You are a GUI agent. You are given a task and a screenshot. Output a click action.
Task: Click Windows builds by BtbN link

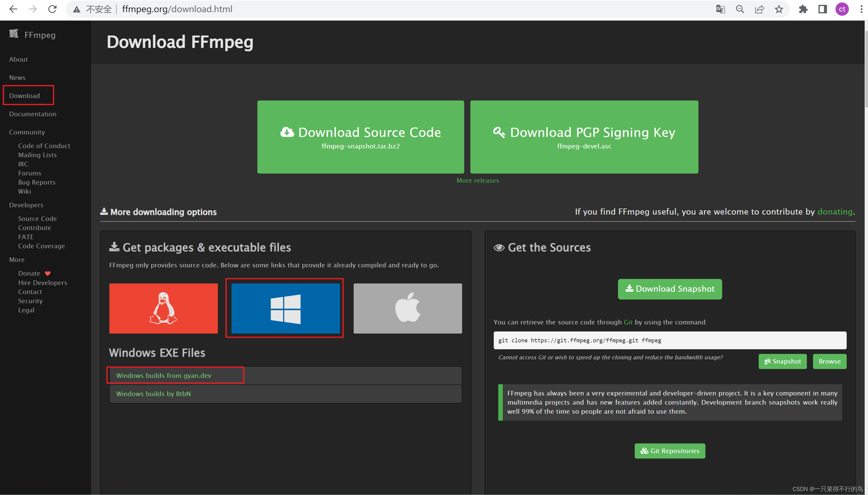tap(153, 394)
